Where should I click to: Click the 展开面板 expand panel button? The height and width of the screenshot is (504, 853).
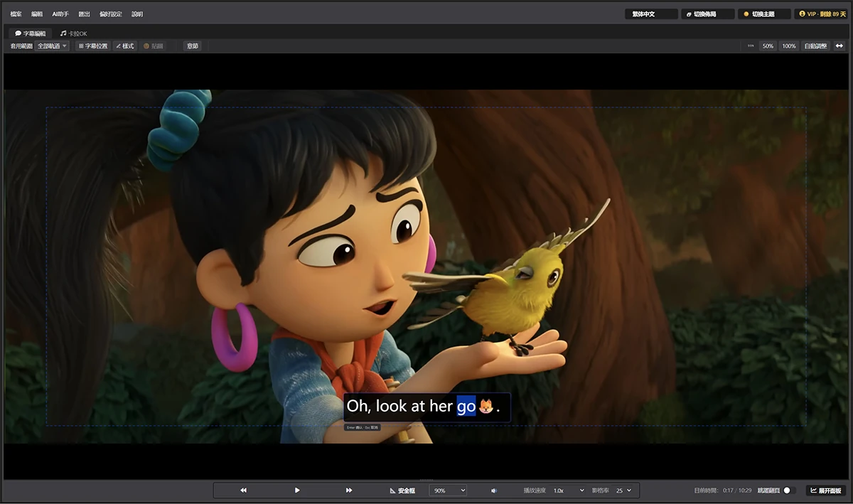click(x=826, y=490)
